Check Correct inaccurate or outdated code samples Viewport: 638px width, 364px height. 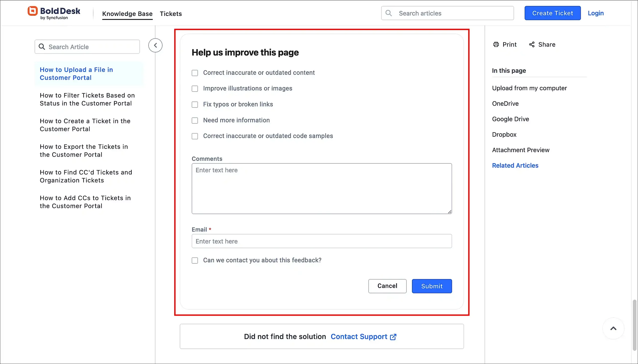(x=195, y=136)
